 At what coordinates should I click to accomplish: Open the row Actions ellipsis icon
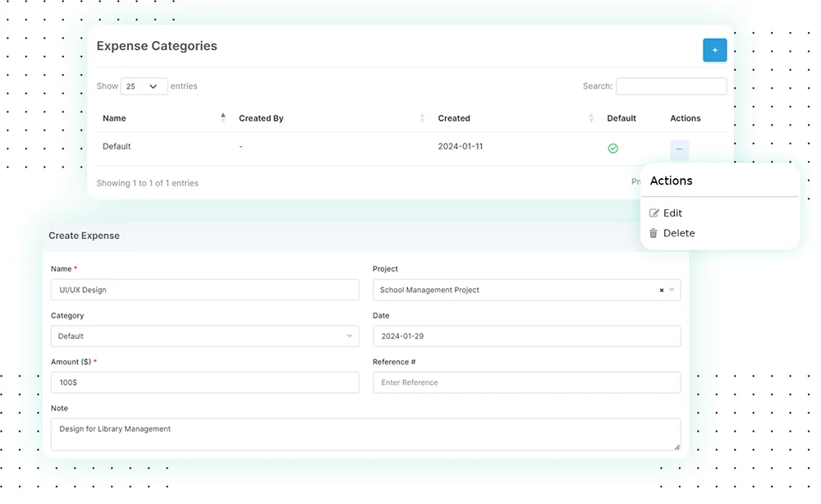click(x=679, y=149)
